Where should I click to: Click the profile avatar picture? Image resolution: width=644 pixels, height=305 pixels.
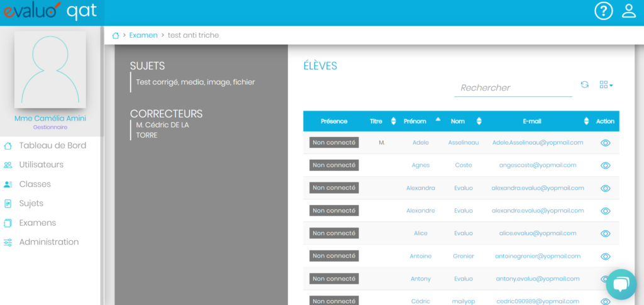coord(50,69)
